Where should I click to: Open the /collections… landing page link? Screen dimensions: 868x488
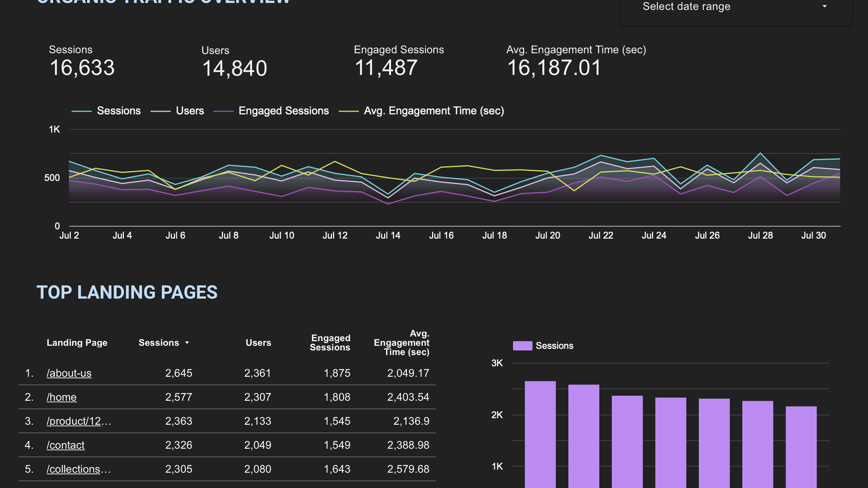pos(79,469)
